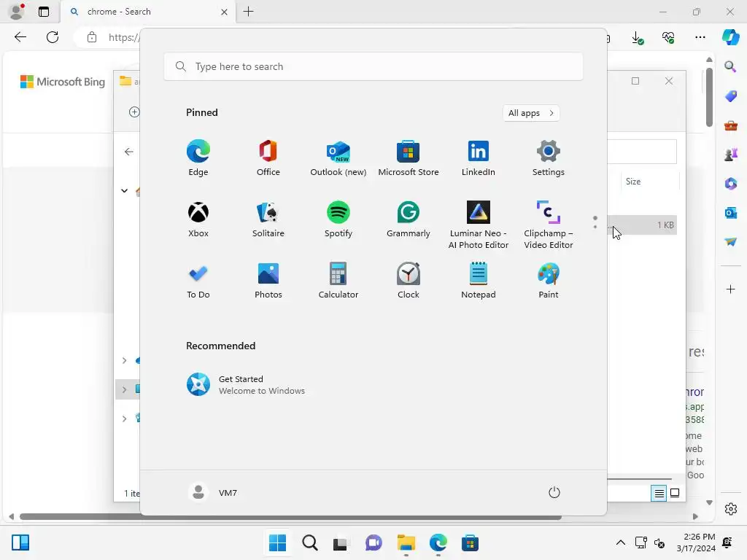Click the power button in Start menu
The height and width of the screenshot is (560, 747).
coord(554,492)
